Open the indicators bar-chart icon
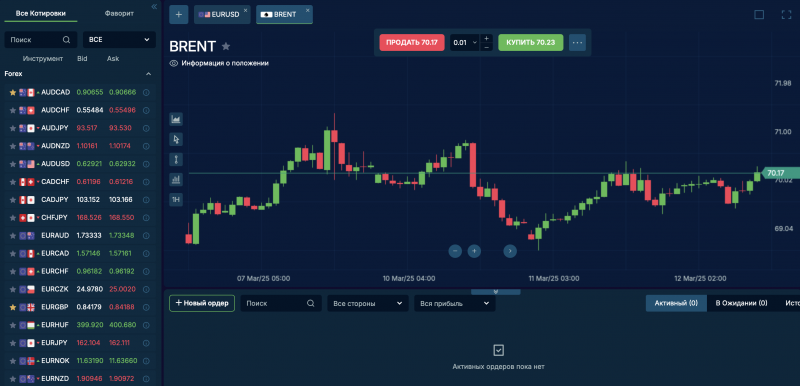The width and height of the screenshot is (800, 386). pyautogui.click(x=176, y=179)
